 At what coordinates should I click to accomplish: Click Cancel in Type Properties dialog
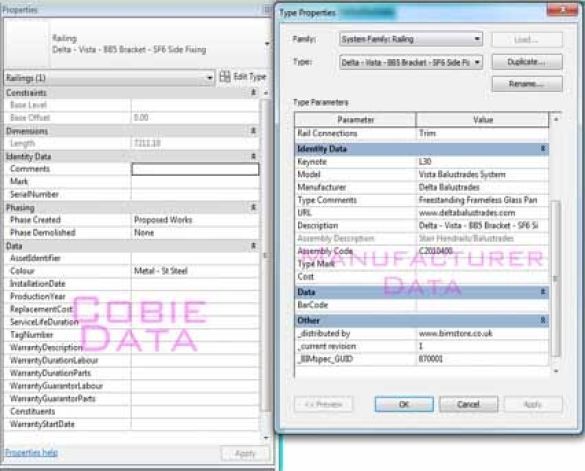[468, 404]
